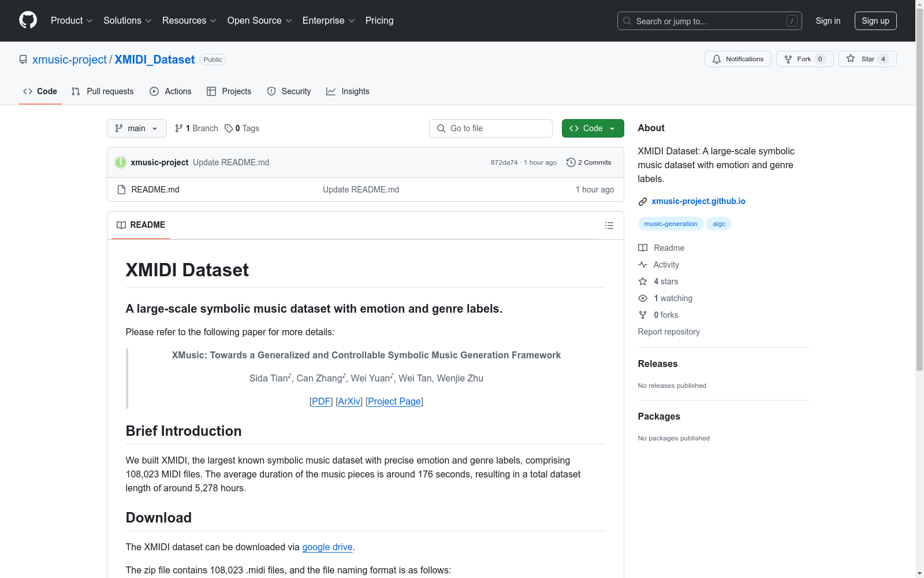Click the bell icon in Notifications button
The height and width of the screenshot is (578, 924).
click(717, 59)
